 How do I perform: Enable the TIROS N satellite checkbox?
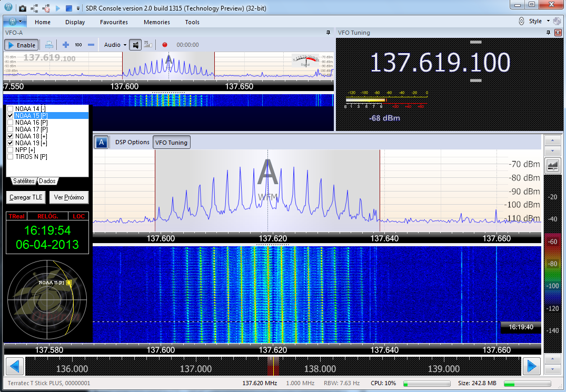(10, 157)
